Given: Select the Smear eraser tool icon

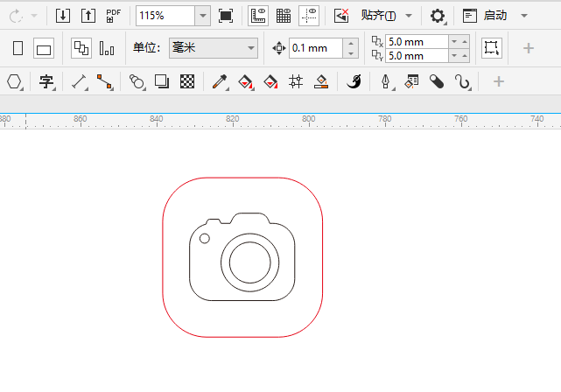Looking at the screenshot, I should [437, 82].
